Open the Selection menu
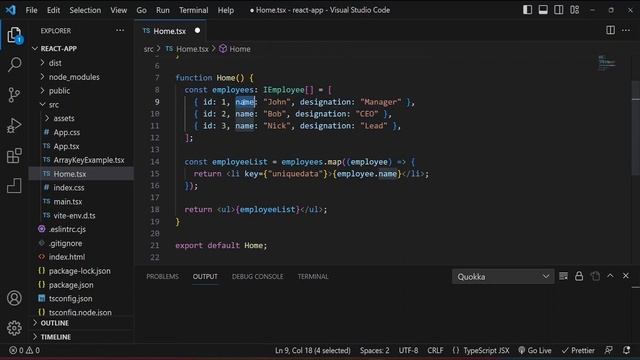Image resolution: width=640 pixels, height=360 pixels. (x=85, y=10)
